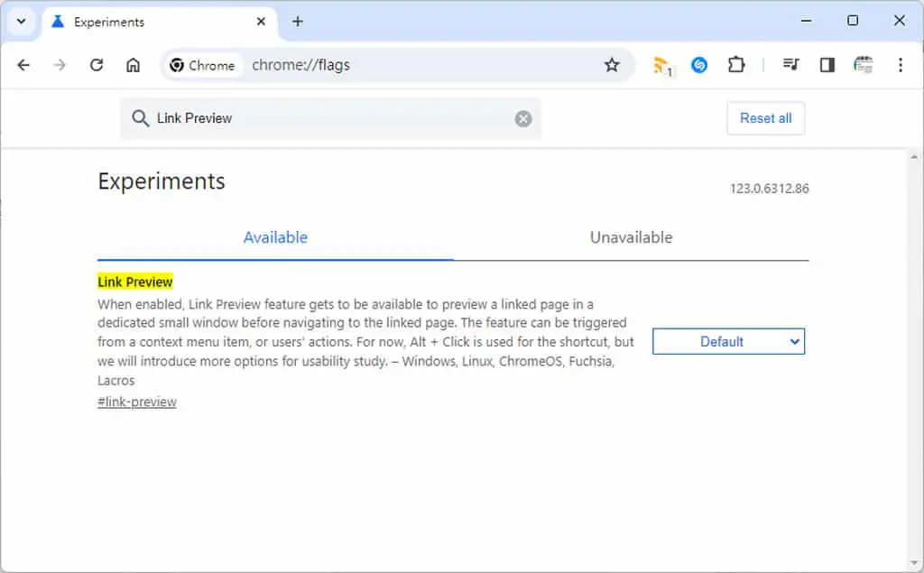The height and width of the screenshot is (573, 924).
Task: Open the home page via house icon
Action: [x=134, y=65]
